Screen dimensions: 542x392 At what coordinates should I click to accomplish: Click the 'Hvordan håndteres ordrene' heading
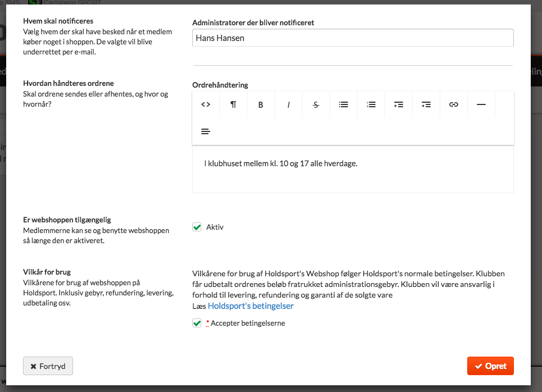pyautogui.click(x=69, y=83)
